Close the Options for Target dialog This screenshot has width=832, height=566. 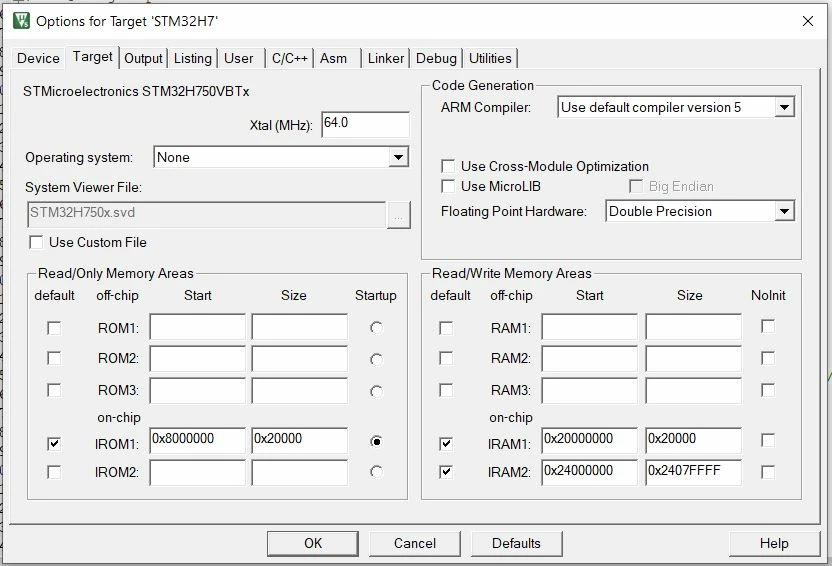pos(808,21)
